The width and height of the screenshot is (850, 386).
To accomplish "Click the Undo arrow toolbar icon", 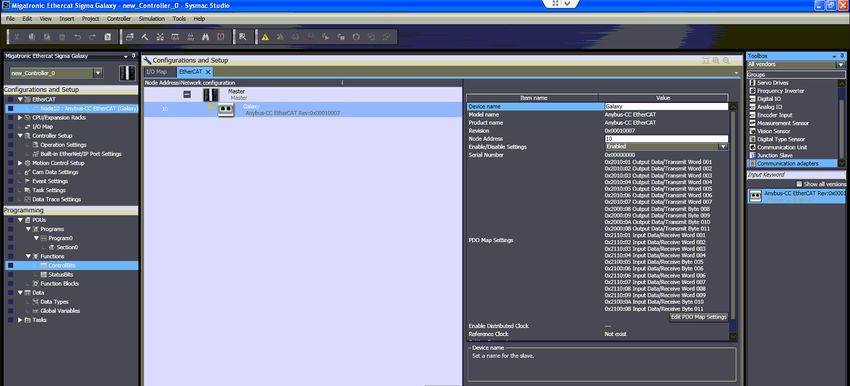I will coord(78,37).
